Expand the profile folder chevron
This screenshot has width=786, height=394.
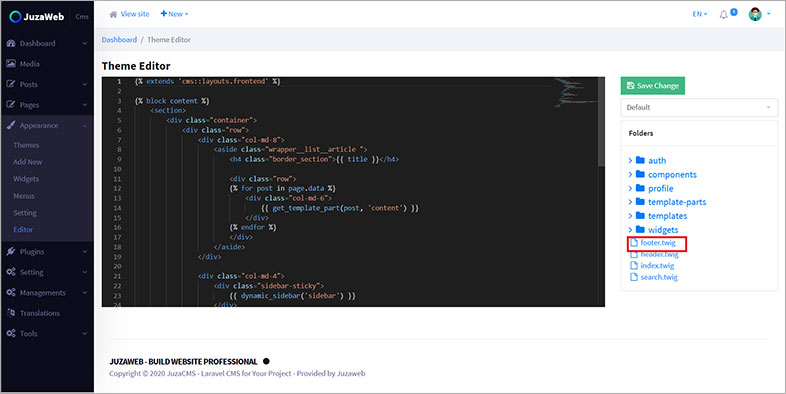click(x=630, y=188)
